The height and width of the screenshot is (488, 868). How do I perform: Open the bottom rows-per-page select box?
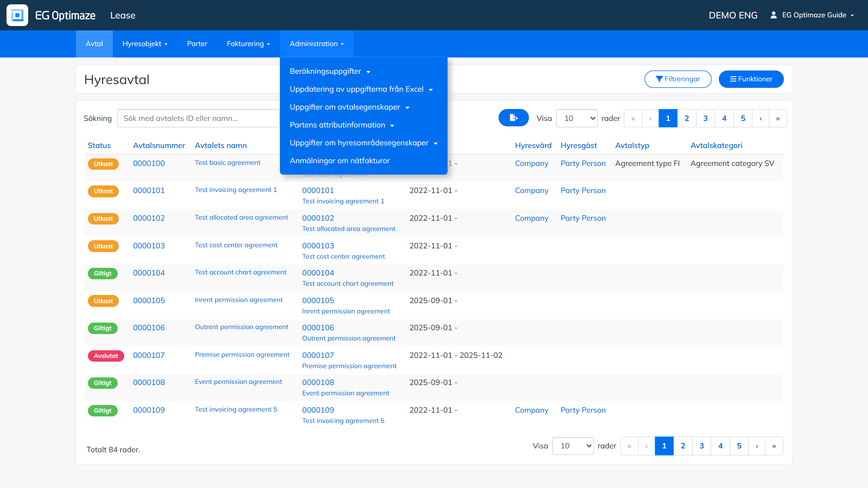pyautogui.click(x=573, y=446)
